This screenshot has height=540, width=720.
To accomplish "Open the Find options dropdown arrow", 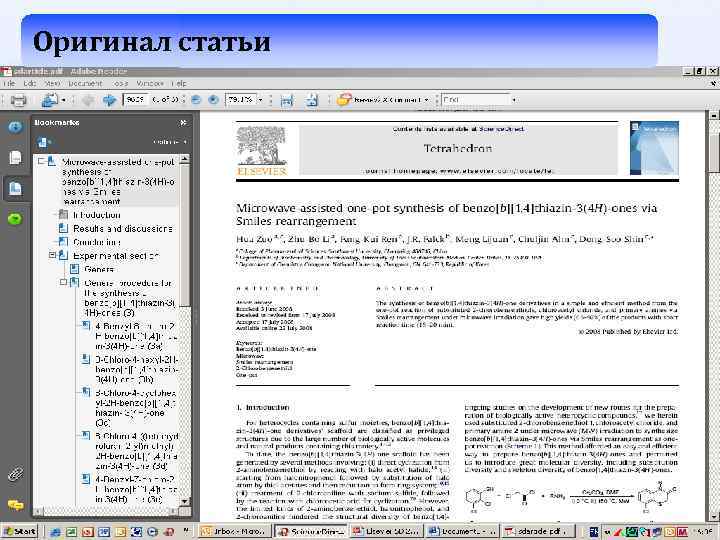I will [514, 100].
